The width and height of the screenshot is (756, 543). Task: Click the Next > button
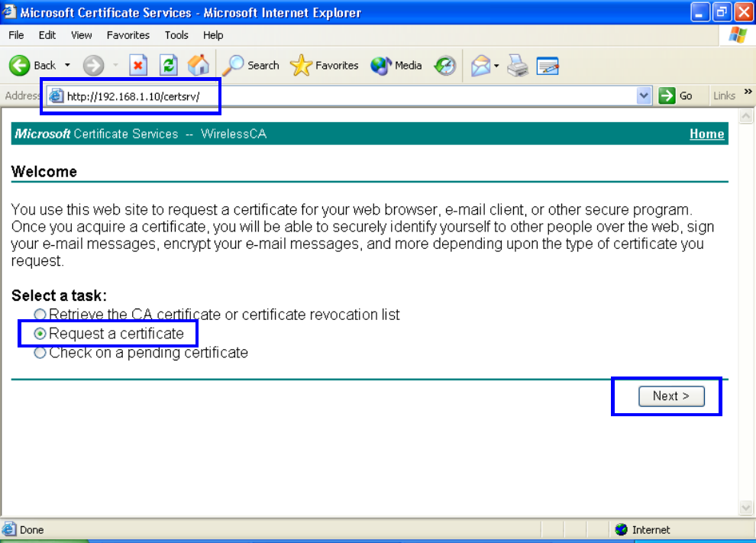pos(671,396)
